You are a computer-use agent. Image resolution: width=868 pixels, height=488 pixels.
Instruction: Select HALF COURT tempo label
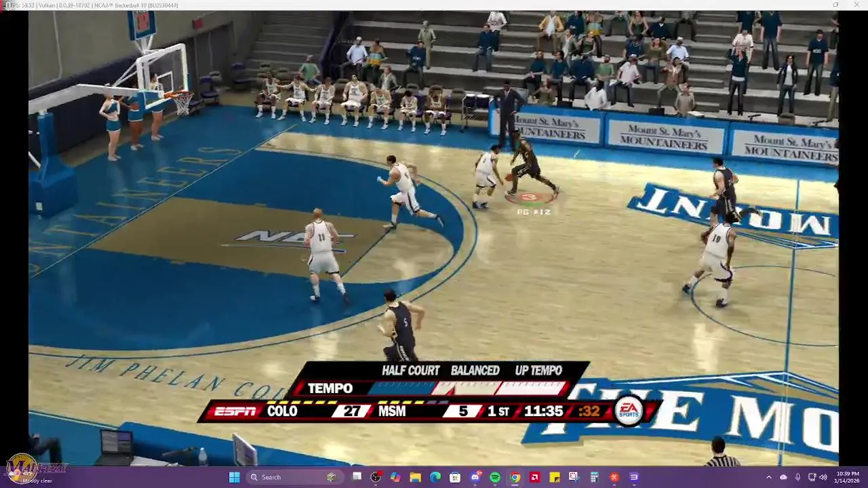tap(411, 371)
